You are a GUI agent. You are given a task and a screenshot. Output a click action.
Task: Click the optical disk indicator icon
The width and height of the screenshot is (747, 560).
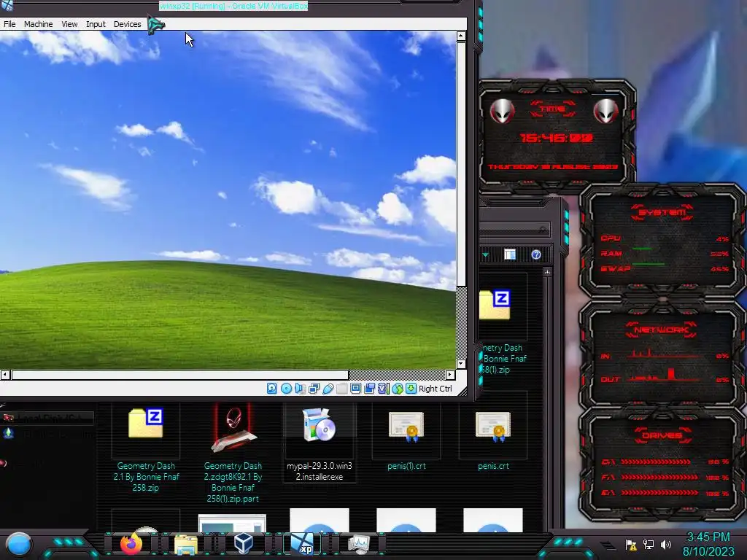click(286, 389)
